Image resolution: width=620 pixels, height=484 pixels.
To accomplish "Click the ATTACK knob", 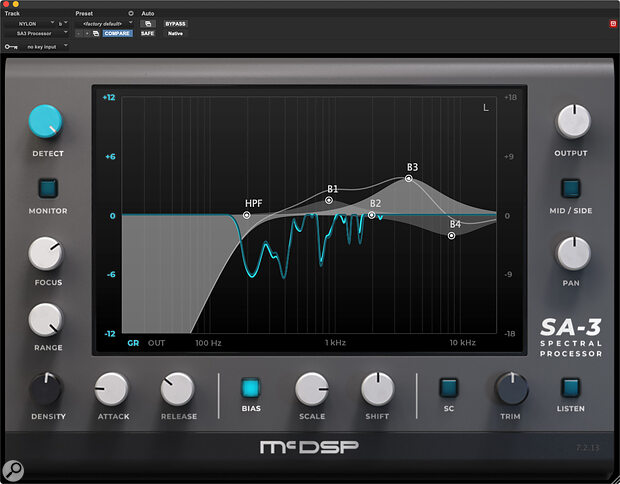I will pos(111,387).
